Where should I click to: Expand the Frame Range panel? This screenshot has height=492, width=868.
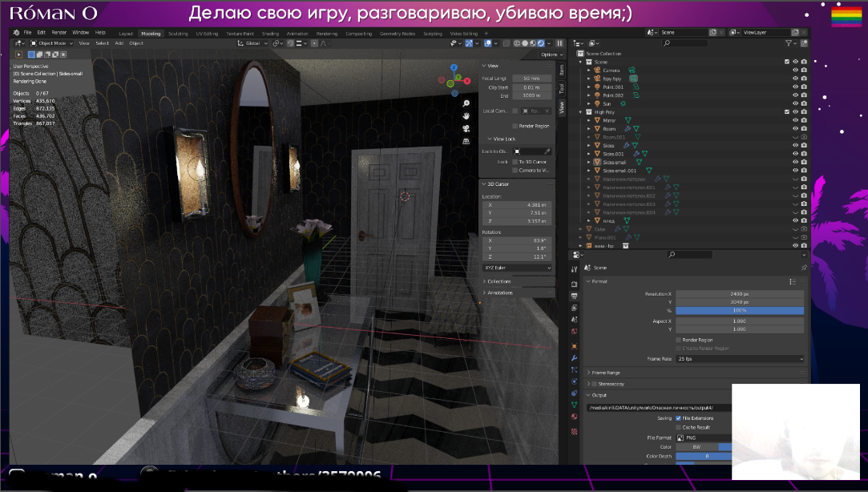pyautogui.click(x=609, y=373)
